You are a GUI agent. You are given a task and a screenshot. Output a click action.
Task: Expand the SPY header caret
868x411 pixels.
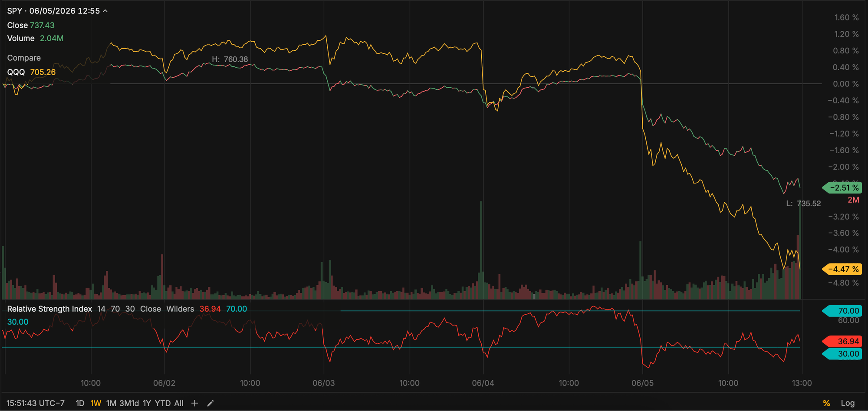click(105, 11)
